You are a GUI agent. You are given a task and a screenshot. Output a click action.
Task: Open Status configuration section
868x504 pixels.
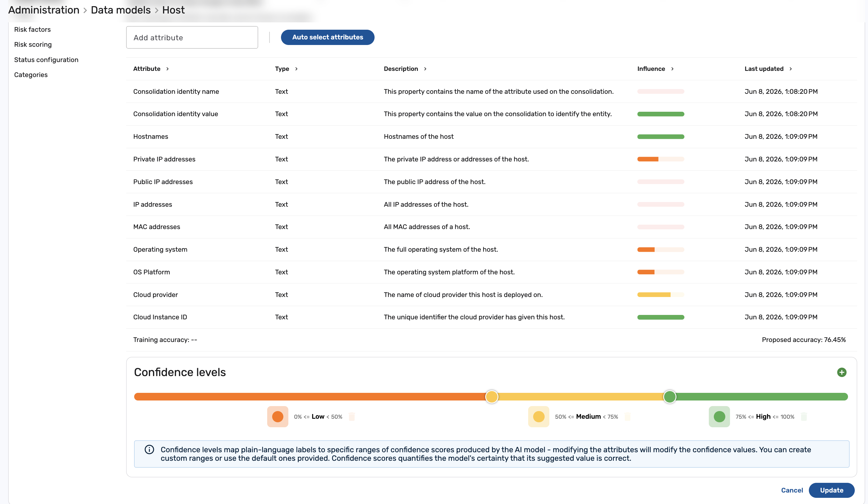coord(46,60)
